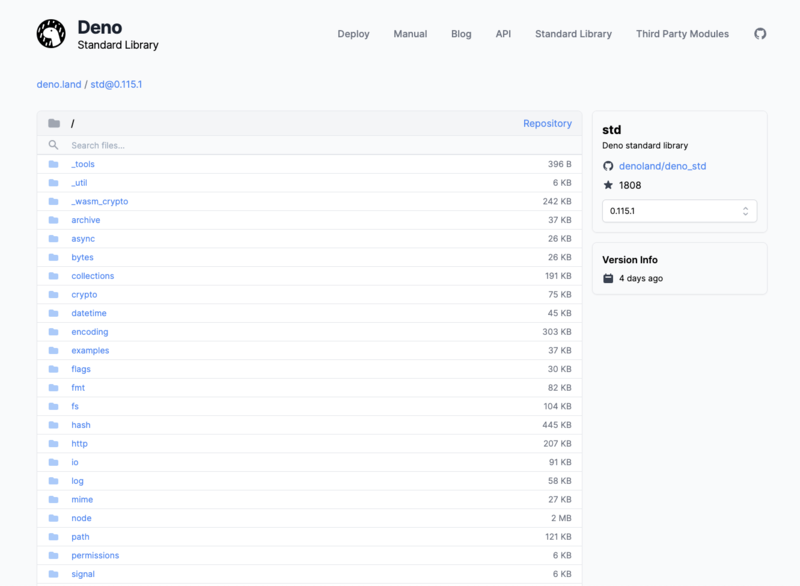Screen dimensions: 800x586
Task: Click the 2 MB size value
Action: click(561, 518)
